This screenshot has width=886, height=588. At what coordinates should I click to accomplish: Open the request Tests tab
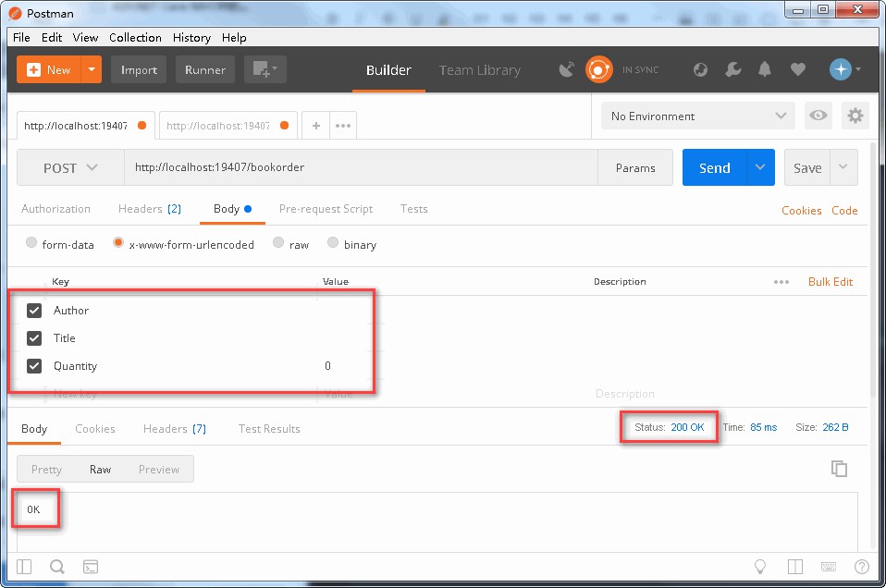point(413,208)
